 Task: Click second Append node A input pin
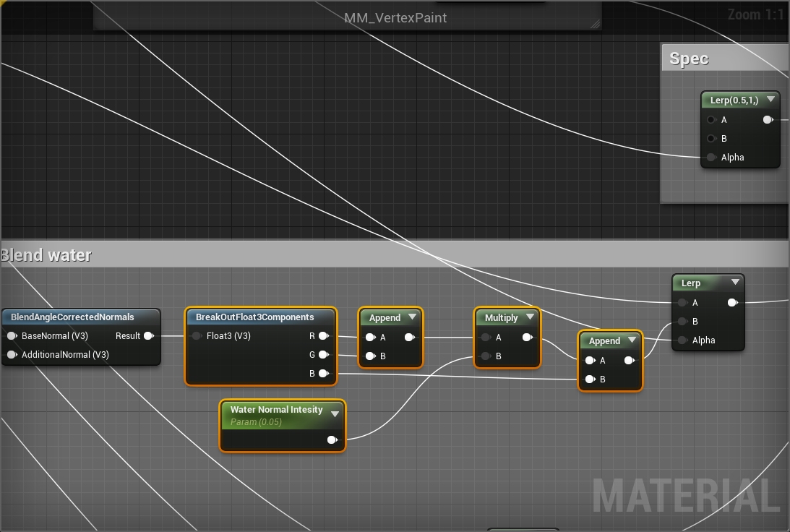pyautogui.click(x=590, y=361)
